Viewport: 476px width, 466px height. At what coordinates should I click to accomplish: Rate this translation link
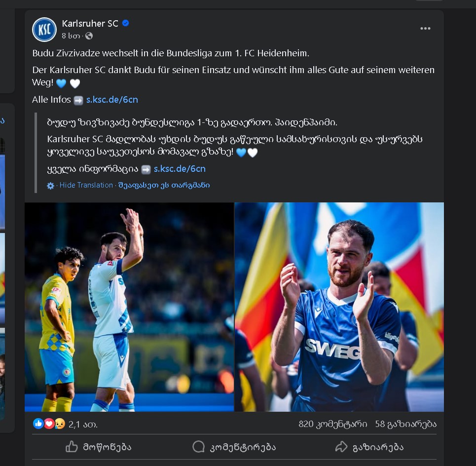[164, 185]
